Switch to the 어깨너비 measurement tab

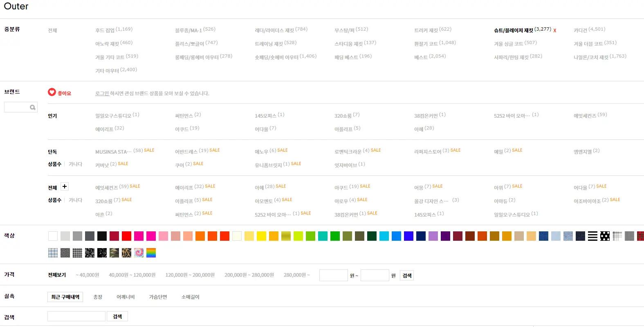pos(126,297)
